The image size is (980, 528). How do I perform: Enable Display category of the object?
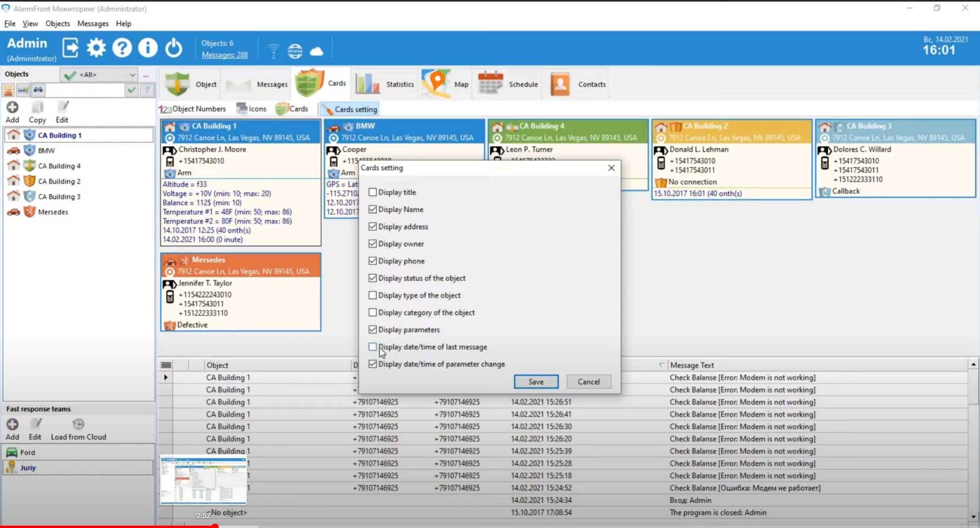point(372,312)
